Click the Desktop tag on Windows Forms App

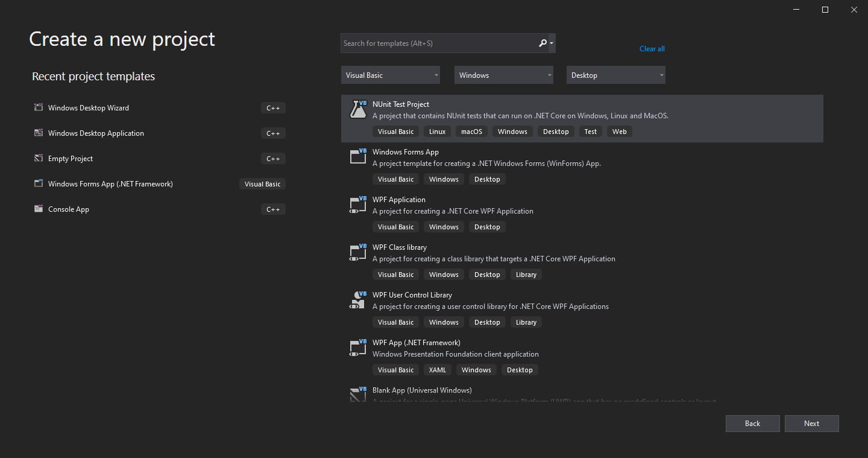487,179
